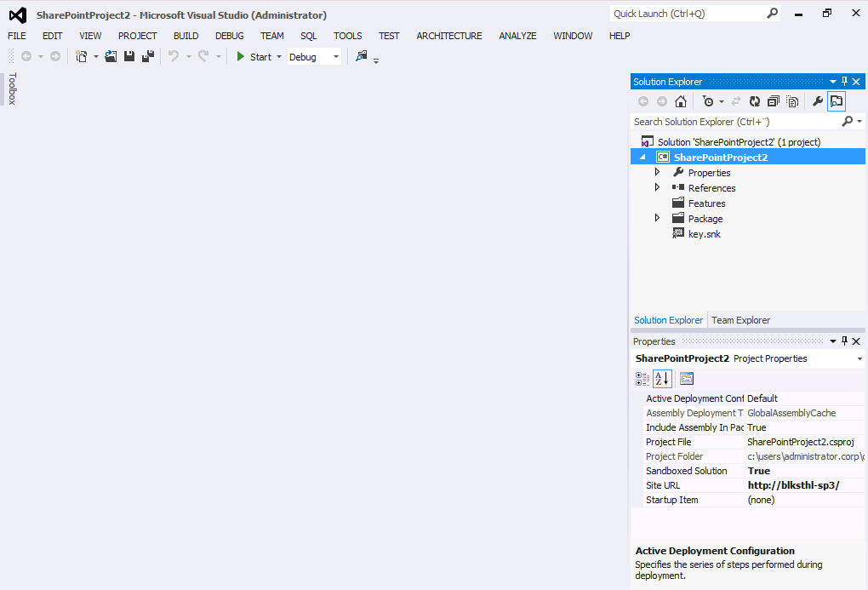Click the Open File toolbar icon

point(111,57)
